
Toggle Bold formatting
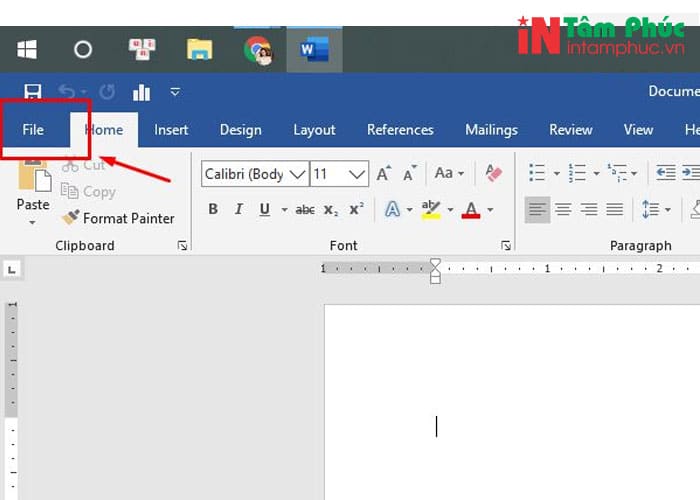tap(213, 209)
